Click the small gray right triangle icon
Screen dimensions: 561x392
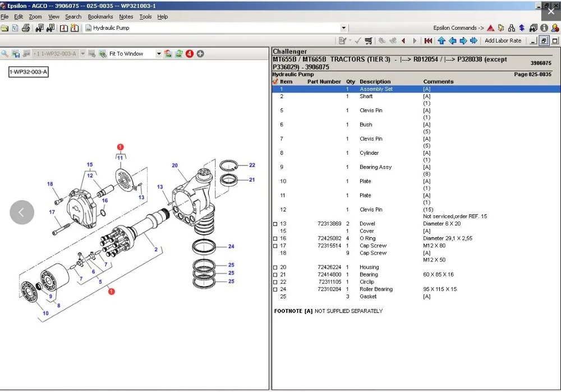415,41
